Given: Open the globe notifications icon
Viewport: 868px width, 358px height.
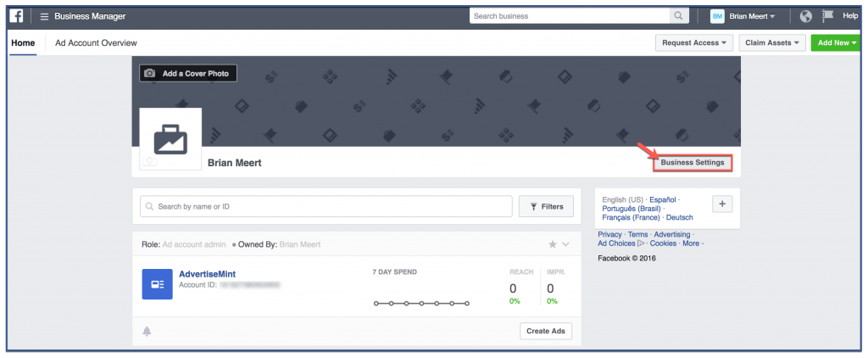Looking at the screenshot, I should (806, 17).
